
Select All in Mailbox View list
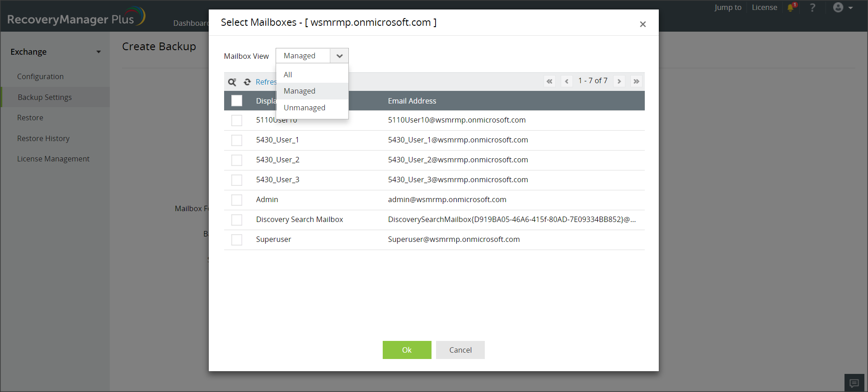point(312,75)
